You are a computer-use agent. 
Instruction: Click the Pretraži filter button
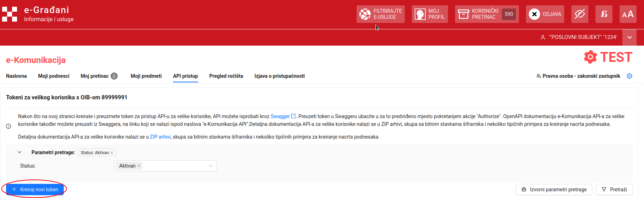click(x=614, y=190)
